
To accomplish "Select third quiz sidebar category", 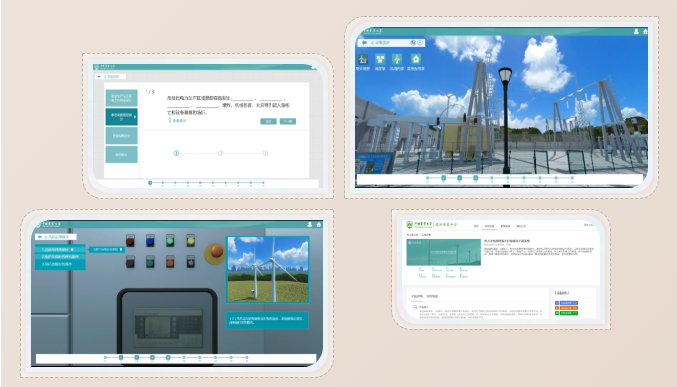I will tap(121, 136).
